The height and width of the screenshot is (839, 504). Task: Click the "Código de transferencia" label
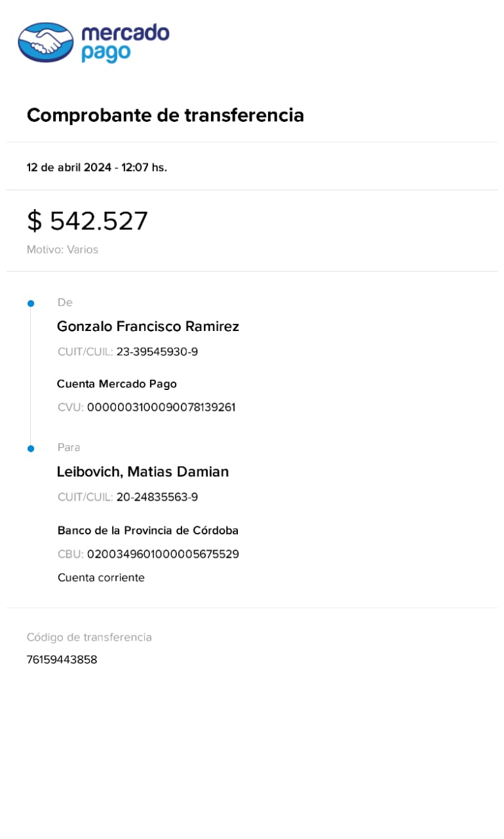[x=89, y=637]
